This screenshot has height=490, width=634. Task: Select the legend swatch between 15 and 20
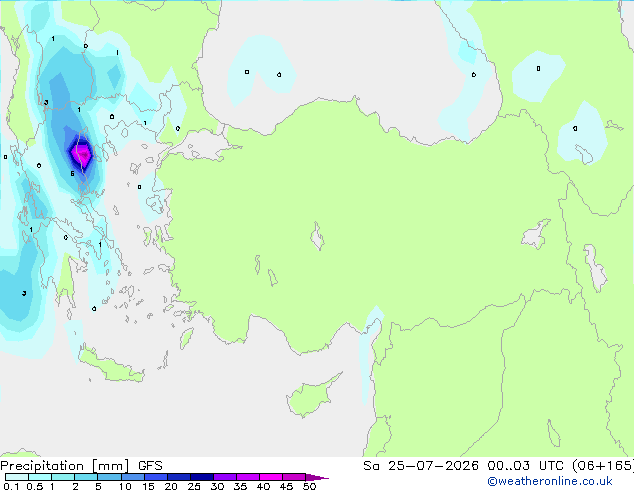(x=155, y=477)
